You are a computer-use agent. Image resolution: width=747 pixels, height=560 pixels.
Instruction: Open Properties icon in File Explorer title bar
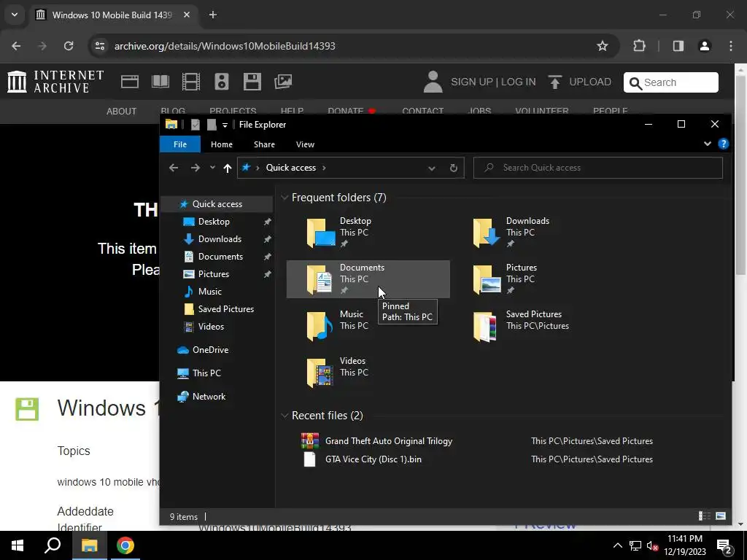tap(196, 125)
